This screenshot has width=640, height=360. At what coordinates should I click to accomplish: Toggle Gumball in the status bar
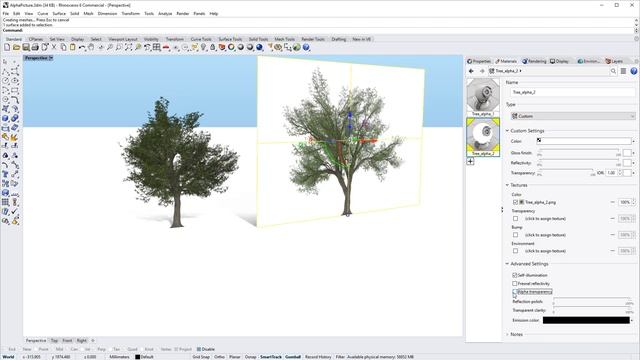click(293, 357)
